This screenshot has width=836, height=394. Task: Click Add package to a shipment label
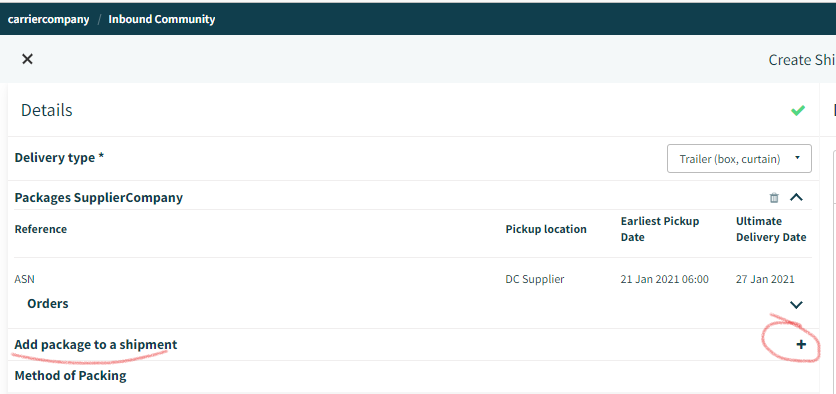[x=96, y=344]
